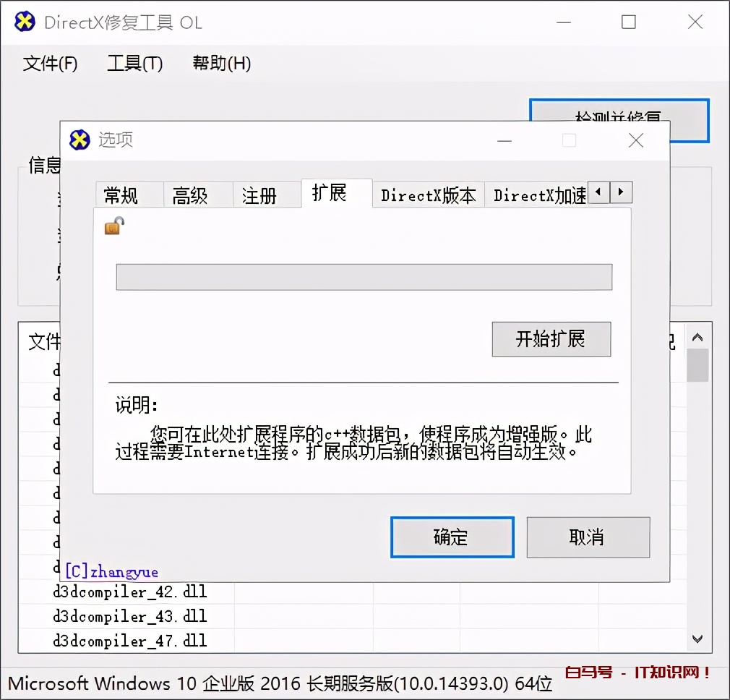The width and height of the screenshot is (730, 700).
Task: Open the DirectX加速 tab
Action: 538,194
